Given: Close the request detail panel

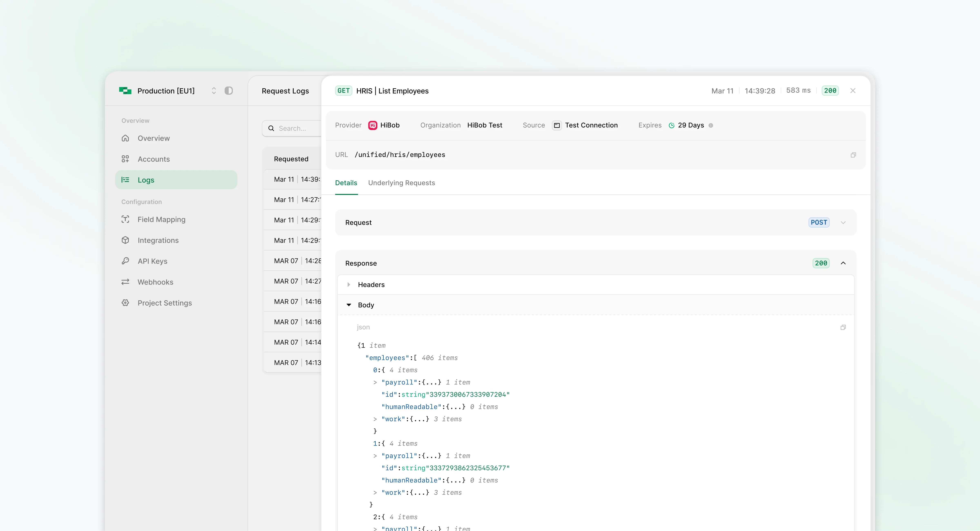Looking at the screenshot, I should tap(853, 91).
